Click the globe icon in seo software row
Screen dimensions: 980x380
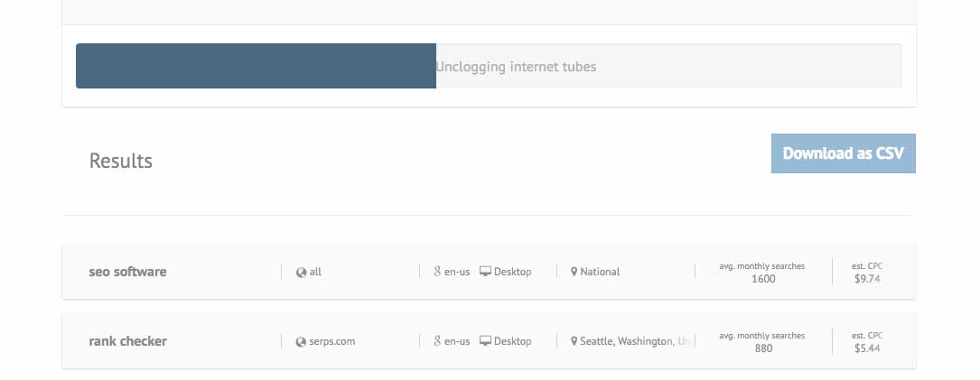[302, 272]
